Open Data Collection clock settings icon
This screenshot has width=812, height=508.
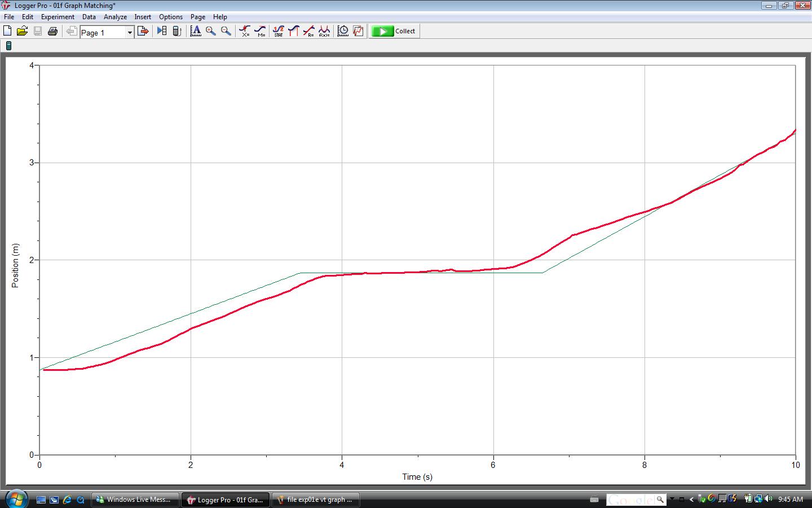point(343,31)
